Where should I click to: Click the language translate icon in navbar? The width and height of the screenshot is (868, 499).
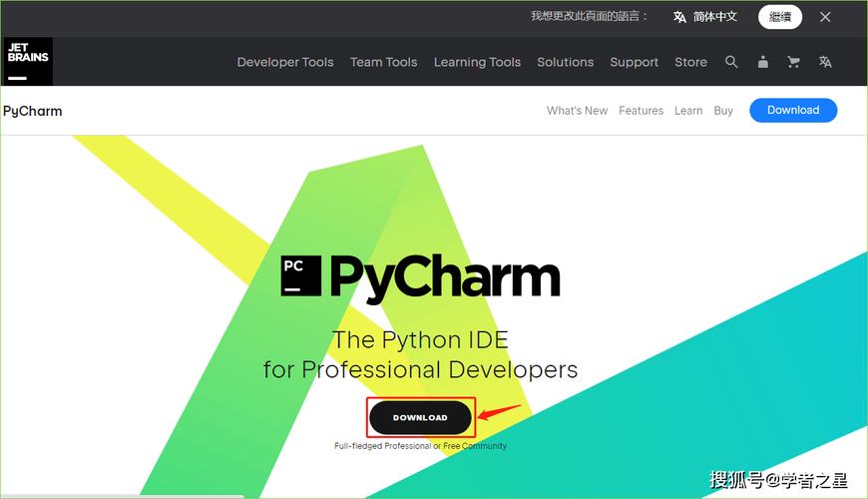click(825, 62)
